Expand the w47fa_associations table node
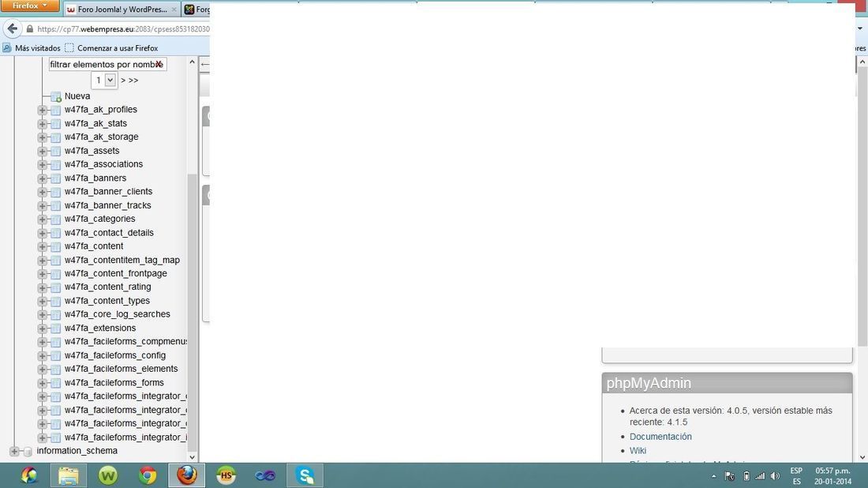The image size is (868, 488). coord(42,165)
